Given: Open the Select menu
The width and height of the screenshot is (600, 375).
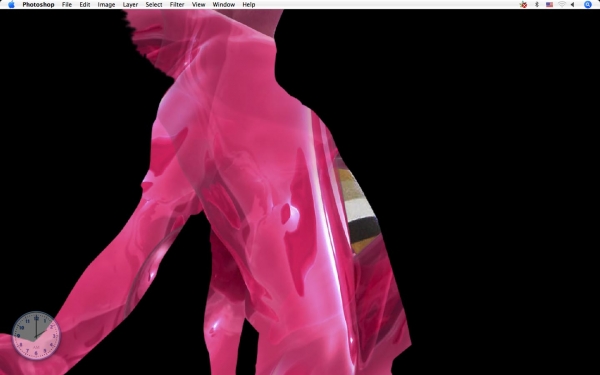Looking at the screenshot, I should coord(154,5).
